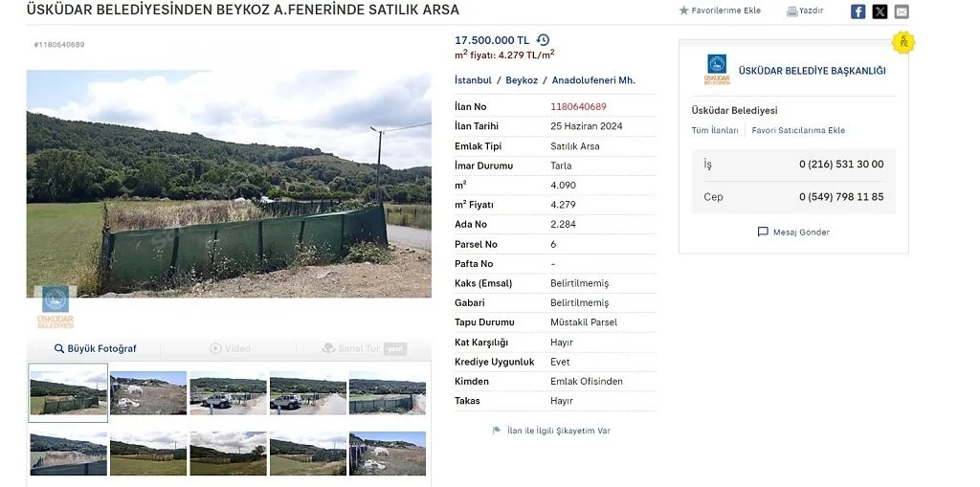Share listing by email envelope icon

click(902, 11)
